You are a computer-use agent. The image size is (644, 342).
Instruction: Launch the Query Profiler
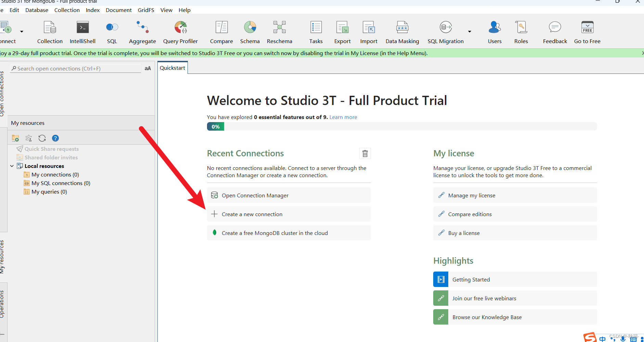pyautogui.click(x=180, y=32)
